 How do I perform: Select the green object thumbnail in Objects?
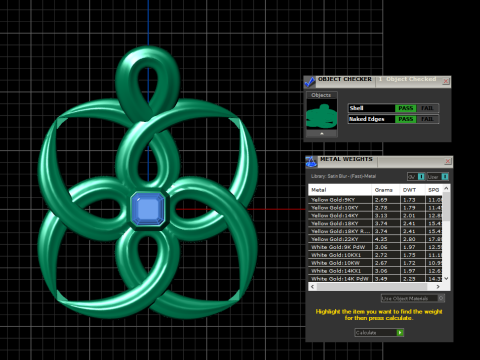click(x=322, y=114)
